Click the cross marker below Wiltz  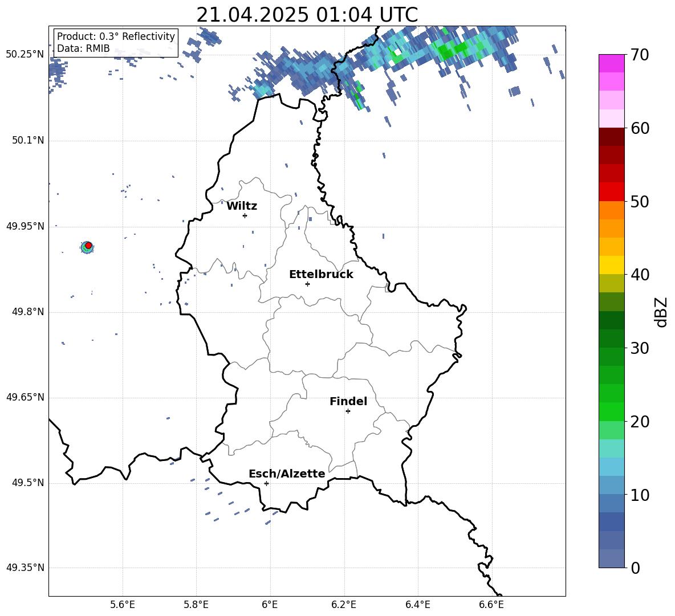click(x=245, y=215)
